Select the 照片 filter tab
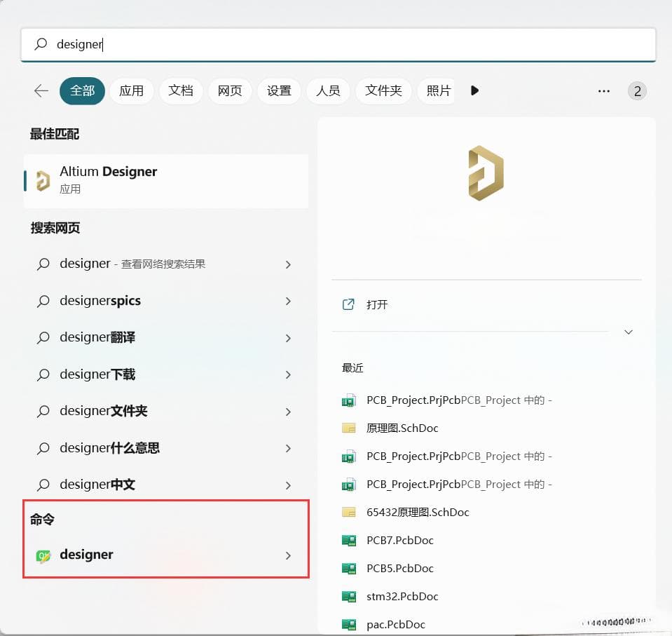672x636 pixels. click(437, 91)
